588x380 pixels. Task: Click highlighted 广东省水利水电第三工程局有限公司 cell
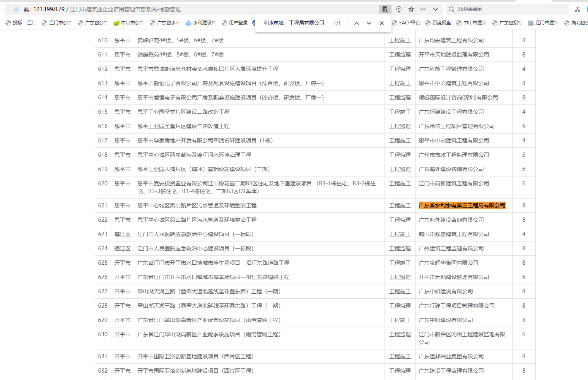pyautogui.click(x=462, y=205)
